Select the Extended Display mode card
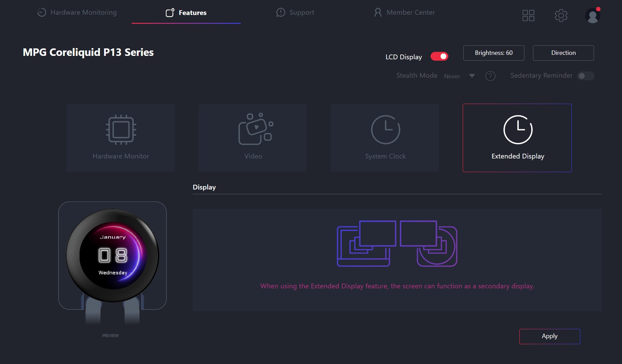The height and width of the screenshot is (364, 622). click(517, 138)
